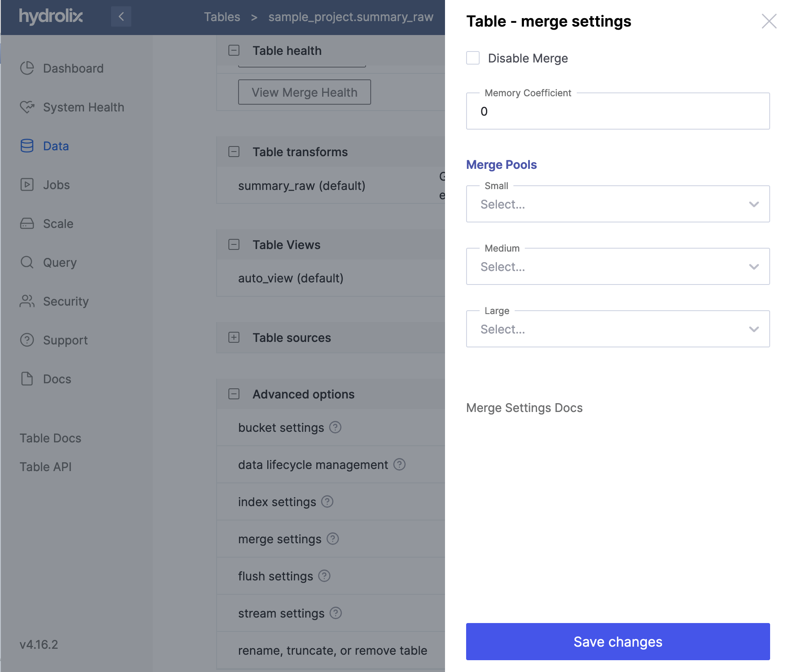Enable the Disable Merge checkbox

(473, 58)
